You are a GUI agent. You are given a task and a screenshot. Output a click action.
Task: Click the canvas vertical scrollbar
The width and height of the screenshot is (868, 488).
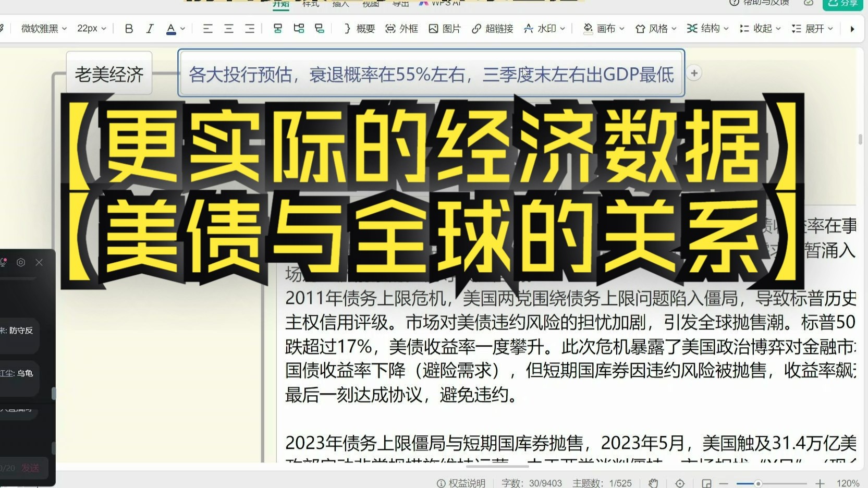click(860, 139)
